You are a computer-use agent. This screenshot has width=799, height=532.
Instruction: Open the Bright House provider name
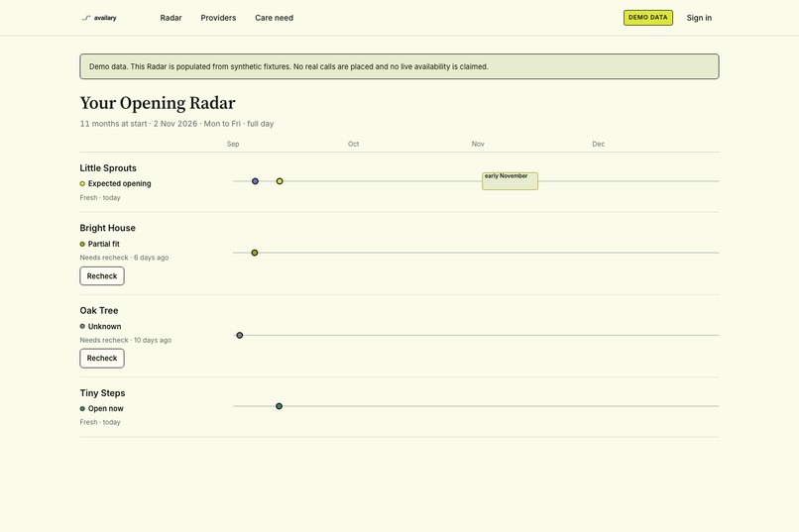point(107,228)
